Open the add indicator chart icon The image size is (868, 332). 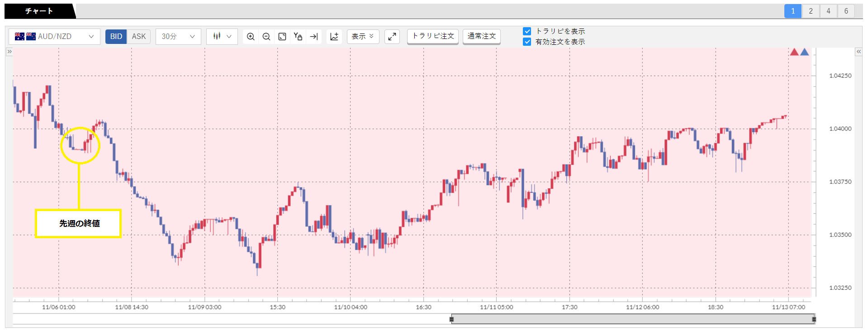(x=334, y=37)
